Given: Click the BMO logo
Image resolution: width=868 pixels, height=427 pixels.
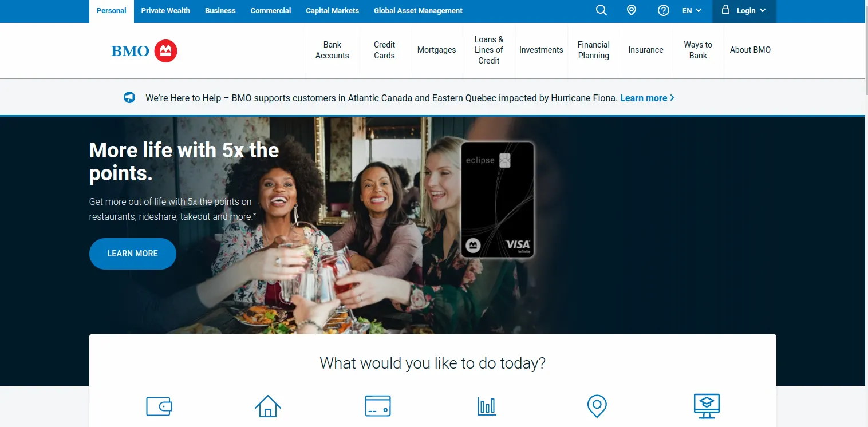Looking at the screenshot, I should pos(144,51).
